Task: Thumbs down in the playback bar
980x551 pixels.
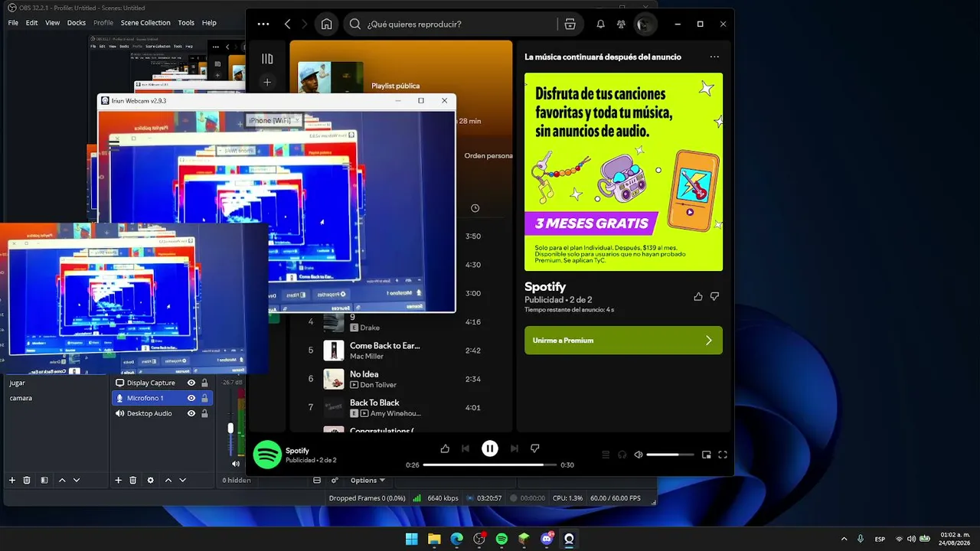Action: (535, 448)
